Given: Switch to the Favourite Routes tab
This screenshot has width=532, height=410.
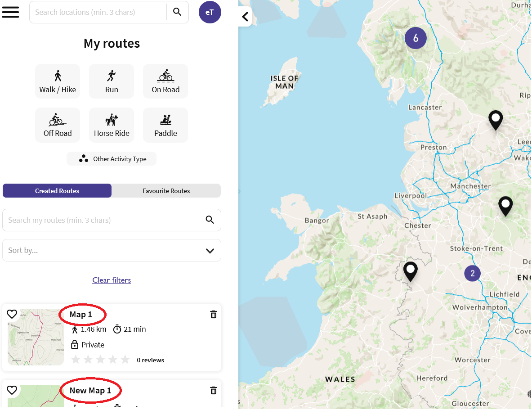Looking at the screenshot, I should pos(166,190).
